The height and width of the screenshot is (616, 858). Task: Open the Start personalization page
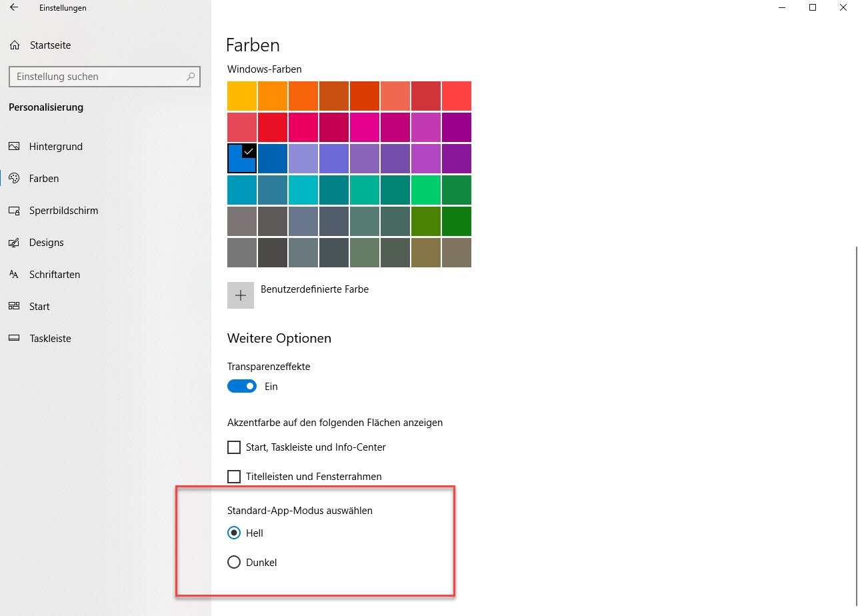(39, 307)
